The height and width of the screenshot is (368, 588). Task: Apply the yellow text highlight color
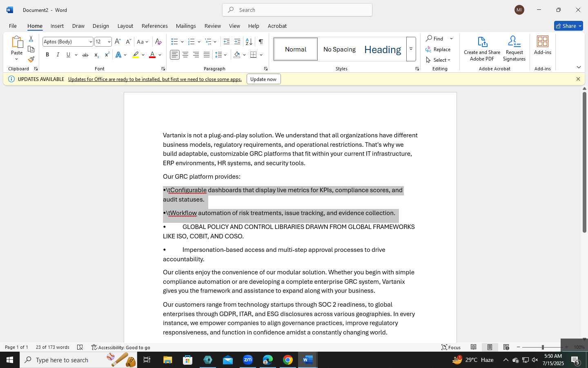[136, 55]
